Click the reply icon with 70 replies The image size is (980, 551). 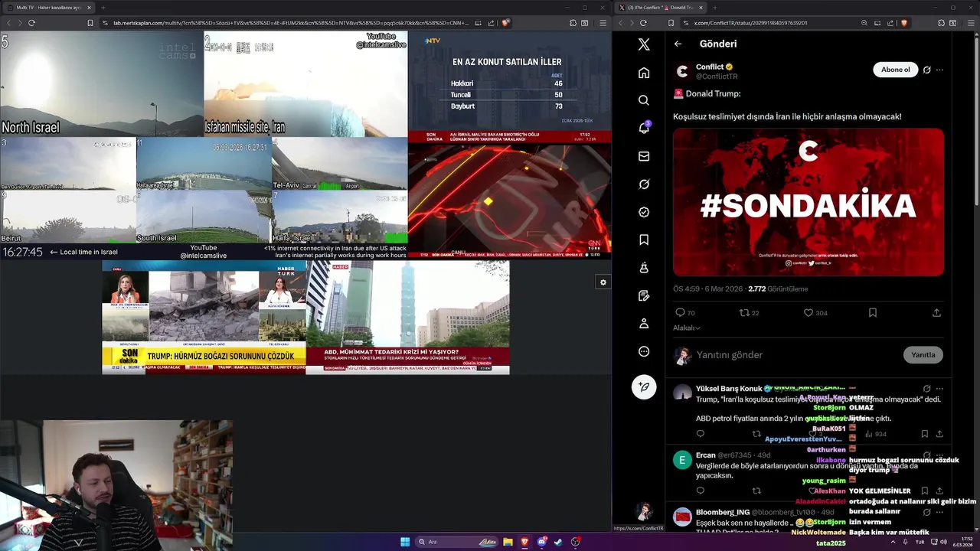coord(680,313)
